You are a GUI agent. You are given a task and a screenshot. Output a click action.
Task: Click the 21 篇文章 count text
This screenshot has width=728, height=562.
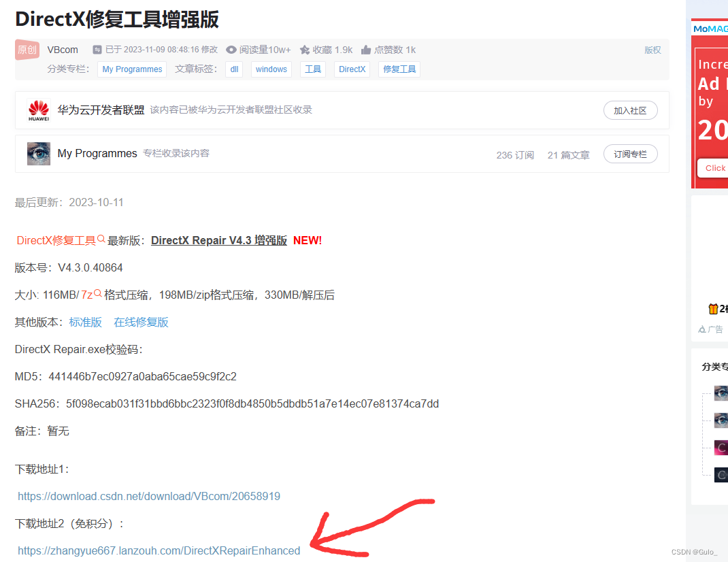[x=568, y=155]
